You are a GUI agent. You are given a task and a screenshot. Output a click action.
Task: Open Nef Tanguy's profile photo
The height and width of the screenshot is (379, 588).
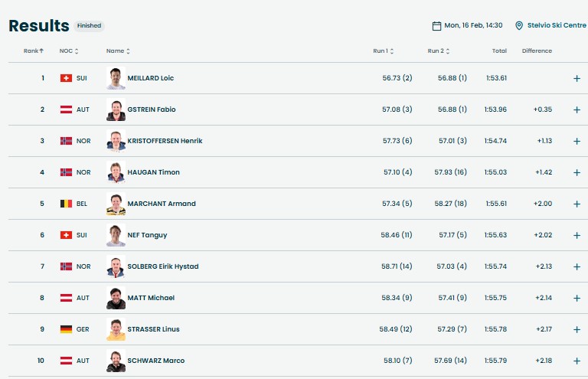pos(116,235)
